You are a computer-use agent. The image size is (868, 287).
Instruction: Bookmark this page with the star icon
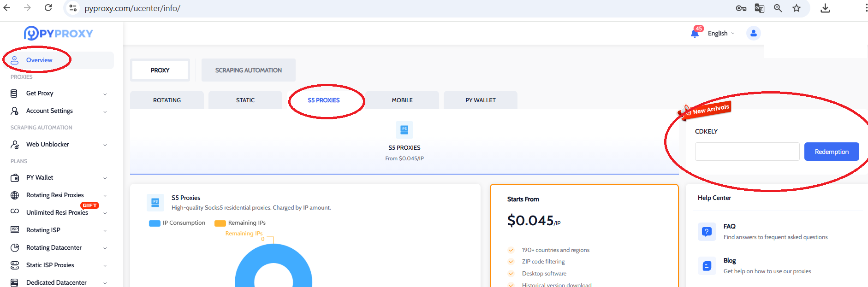pyautogui.click(x=797, y=8)
